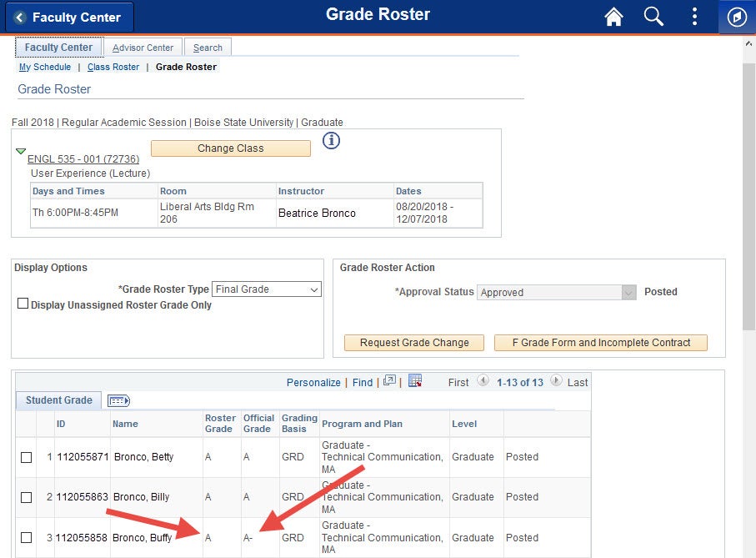
Task: Click the Roster Grade column header
Action: click(220, 424)
